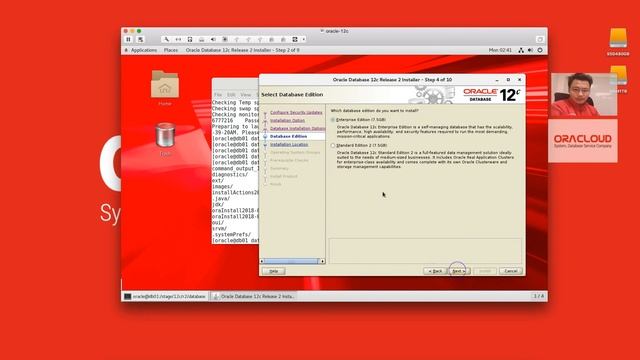Image resolution: width=640 pixels, height=360 pixels.
Task: Click the Applications foot icon in guest panel
Action: coord(127,50)
